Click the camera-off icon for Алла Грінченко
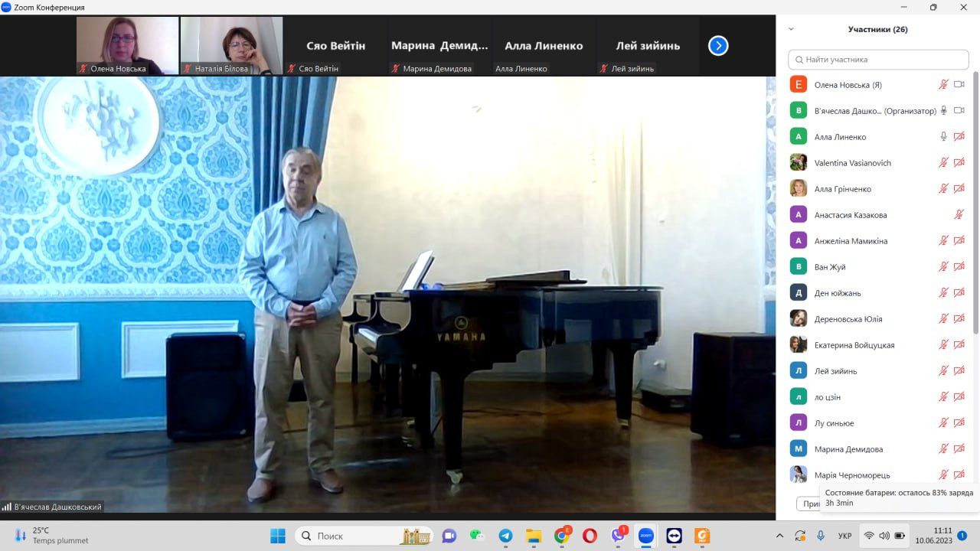 (x=959, y=189)
